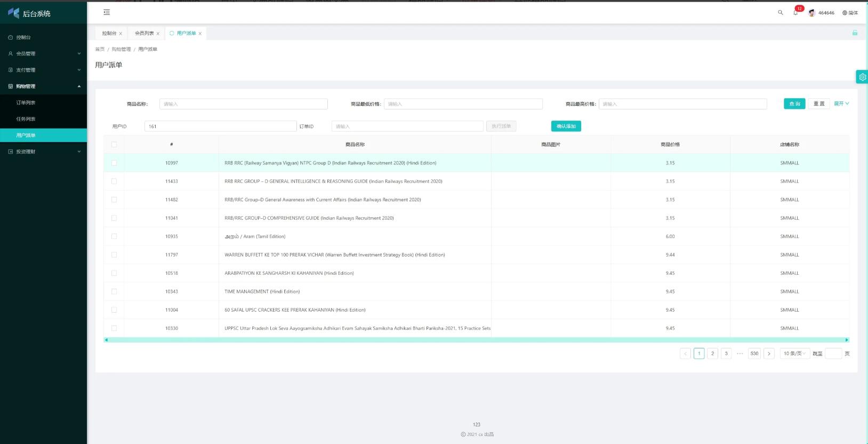Switch language using the globe 简体 icon

pyautogui.click(x=850, y=13)
